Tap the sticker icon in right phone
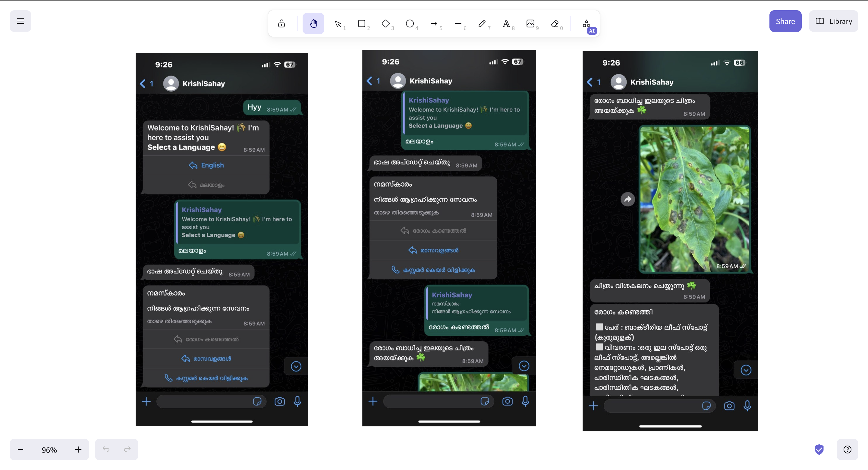 pyautogui.click(x=706, y=406)
